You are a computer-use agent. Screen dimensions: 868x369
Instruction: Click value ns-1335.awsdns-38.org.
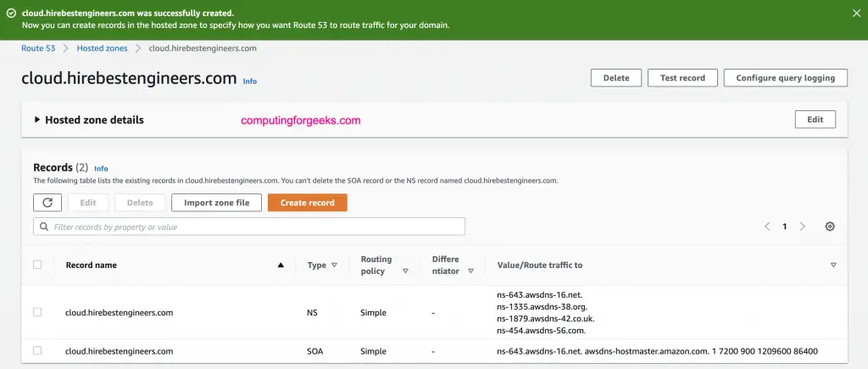[542, 306]
